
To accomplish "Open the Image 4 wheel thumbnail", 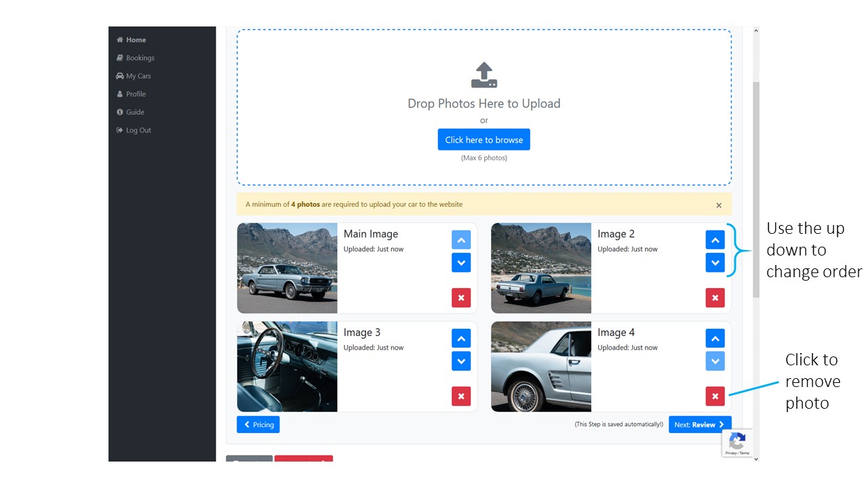I will point(541,367).
